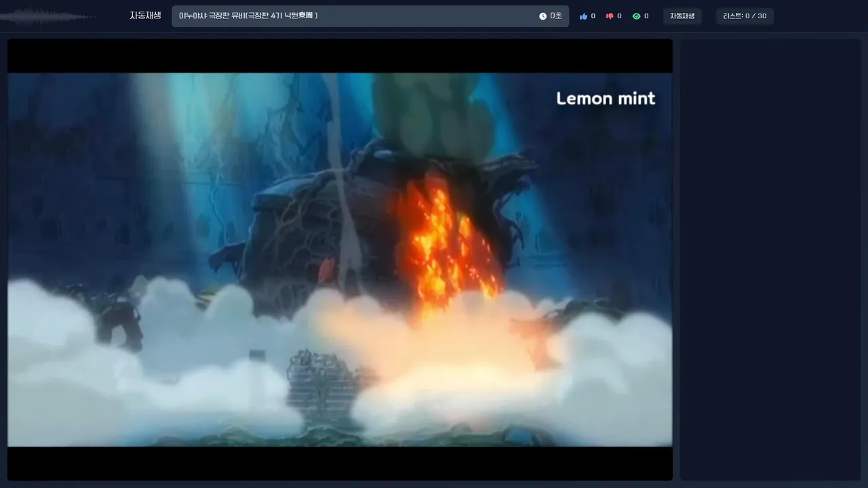
Task: Click the 0초 elapsed time value
Action: coord(556,16)
